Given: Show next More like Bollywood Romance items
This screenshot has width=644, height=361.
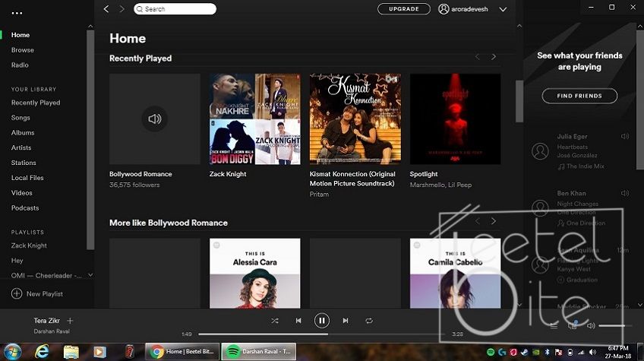Looking at the screenshot, I should [494, 221].
